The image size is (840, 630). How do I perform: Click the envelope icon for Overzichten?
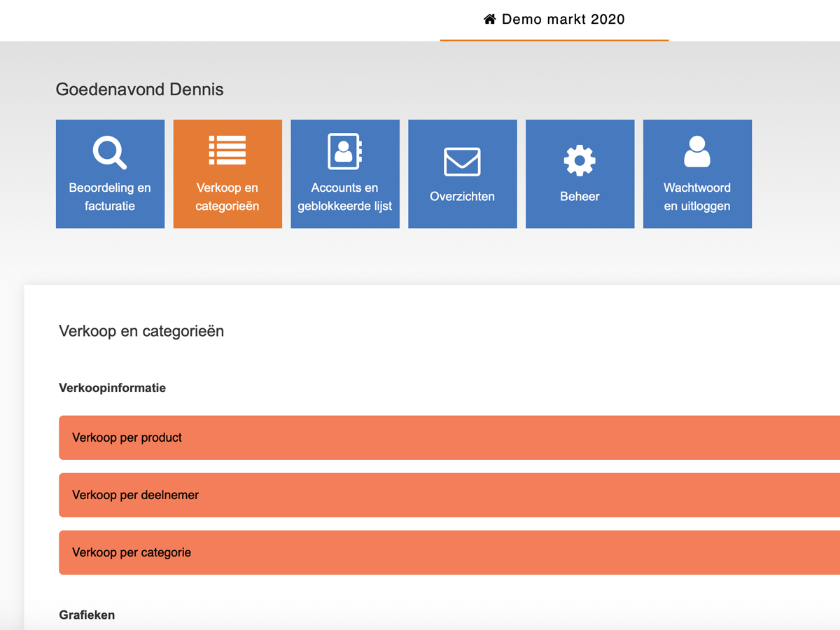463,162
